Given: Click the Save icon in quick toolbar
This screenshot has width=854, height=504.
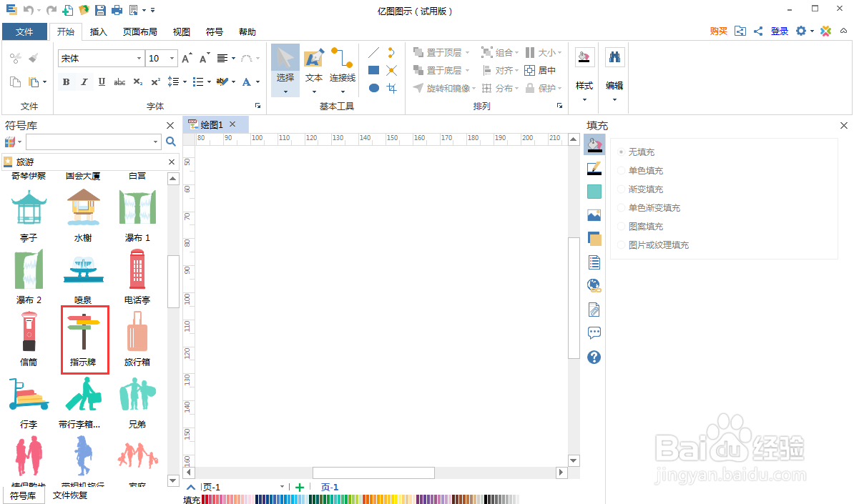Looking at the screenshot, I should click(x=100, y=10).
